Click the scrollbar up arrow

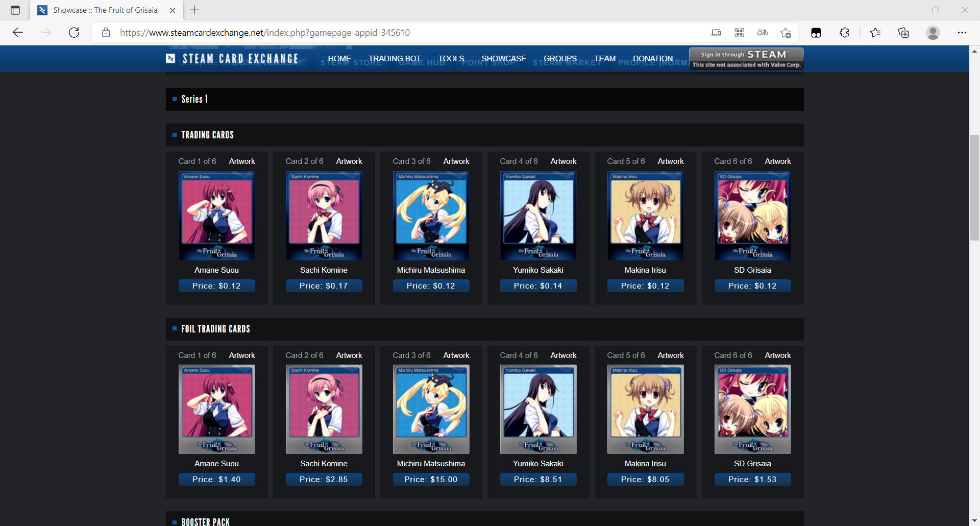coord(974,51)
